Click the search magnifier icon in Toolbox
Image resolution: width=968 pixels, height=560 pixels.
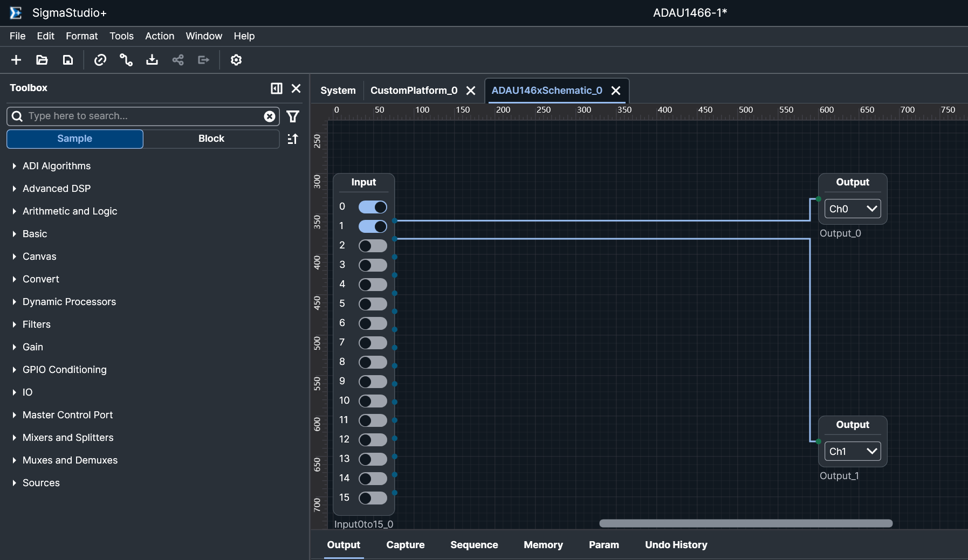click(x=17, y=116)
